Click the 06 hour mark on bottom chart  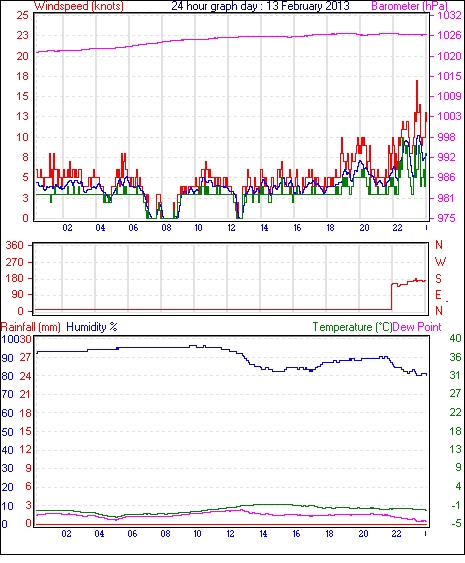pyautogui.click(x=132, y=534)
